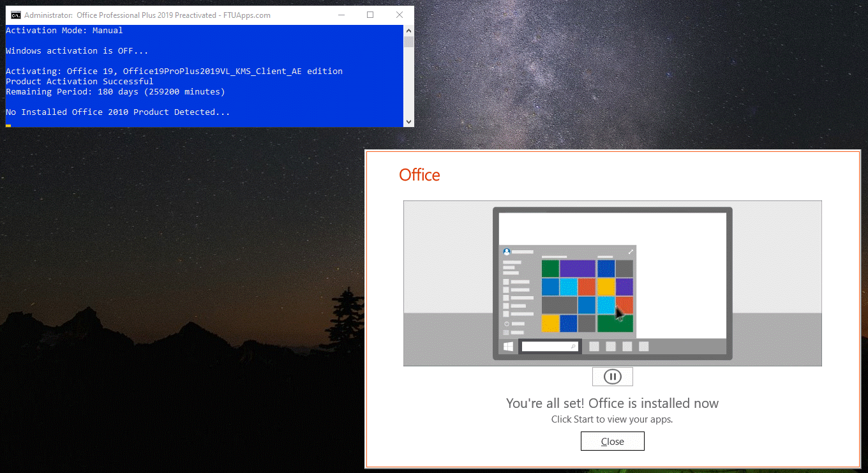The image size is (868, 473).
Task: Click 'Product Activation Successful' line
Action: (x=80, y=81)
